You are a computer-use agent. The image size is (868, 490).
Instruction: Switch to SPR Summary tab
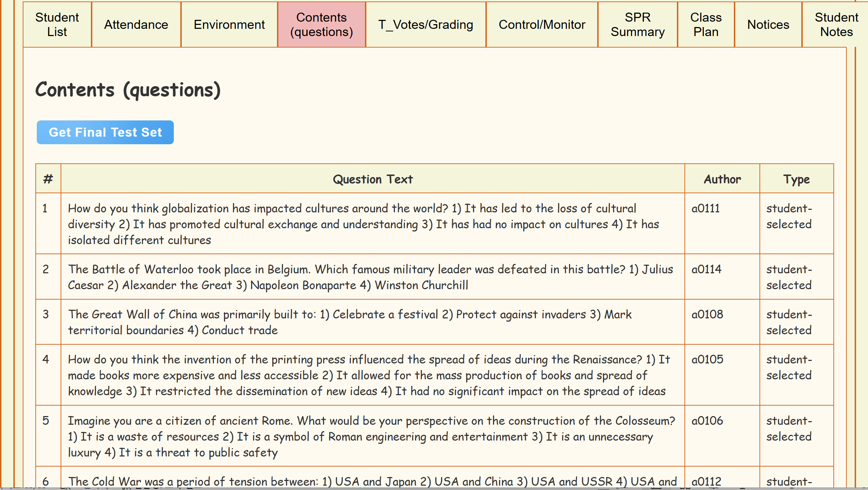pyautogui.click(x=637, y=25)
